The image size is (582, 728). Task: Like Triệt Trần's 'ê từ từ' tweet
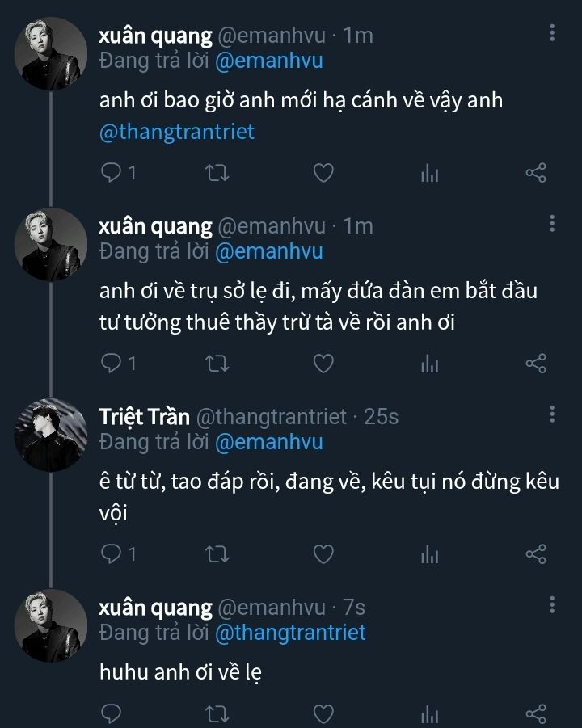tap(323, 554)
